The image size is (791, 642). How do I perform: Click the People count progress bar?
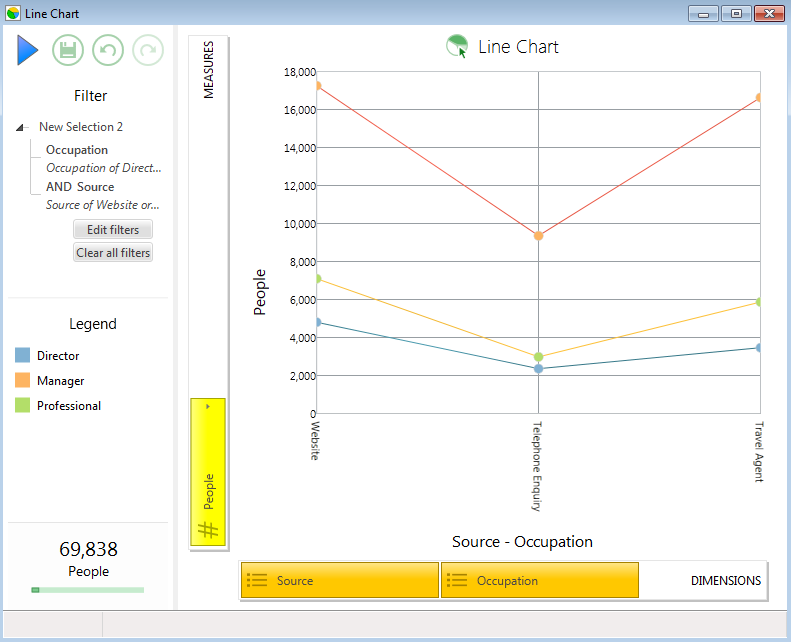tap(88, 590)
